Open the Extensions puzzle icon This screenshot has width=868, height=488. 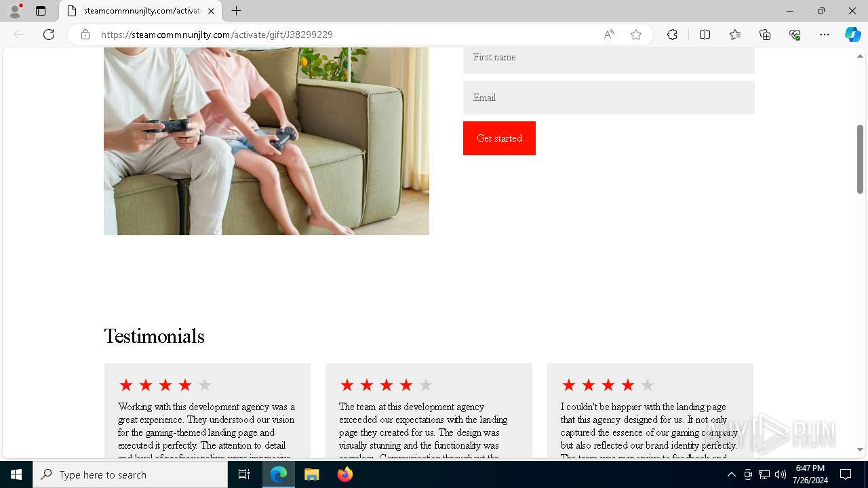[x=672, y=35]
